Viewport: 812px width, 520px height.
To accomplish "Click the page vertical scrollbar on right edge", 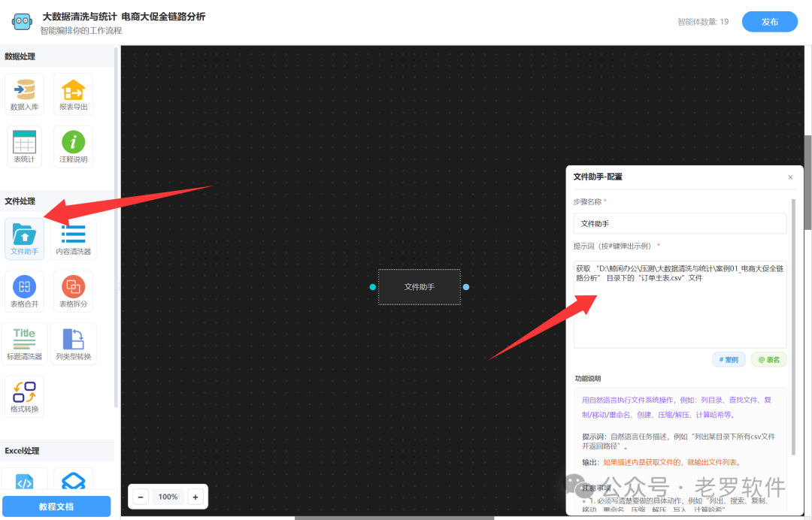I will (x=807, y=182).
